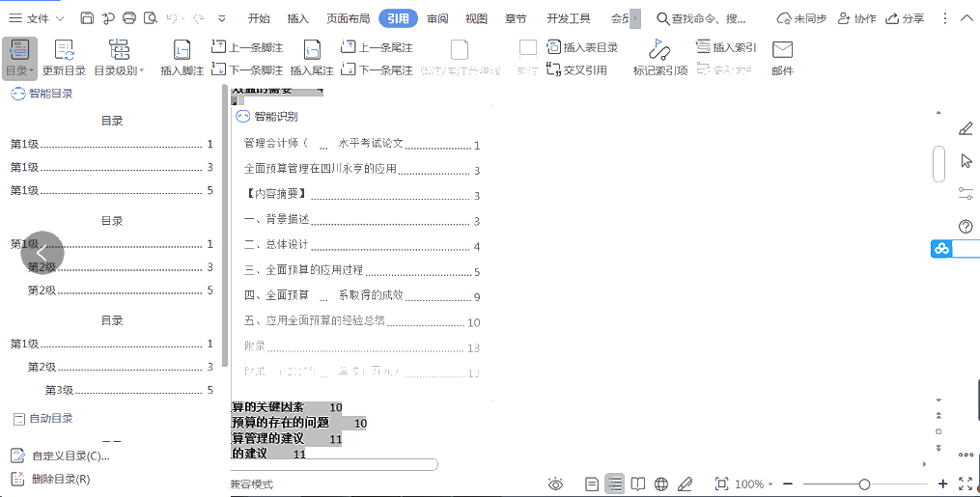The width and height of the screenshot is (980, 497).
Task: Click the fullscreen icon in status bar
Action: click(x=965, y=483)
